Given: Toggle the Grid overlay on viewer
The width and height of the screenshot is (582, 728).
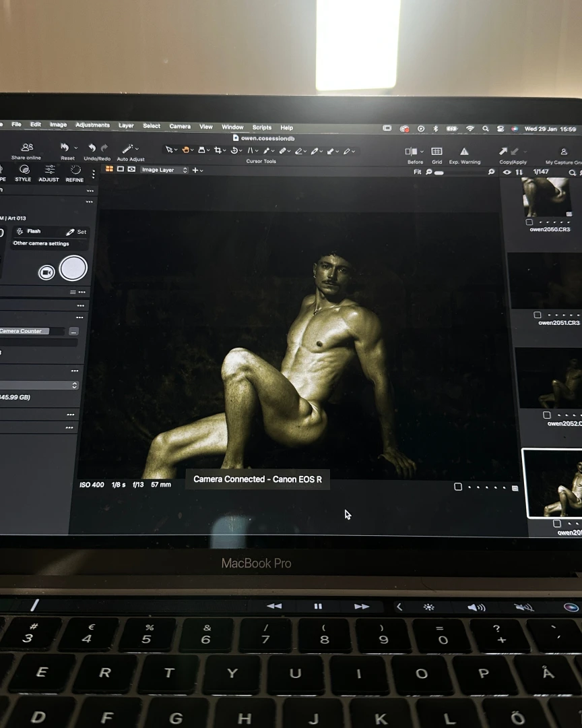Looking at the screenshot, I should point(437,152).
